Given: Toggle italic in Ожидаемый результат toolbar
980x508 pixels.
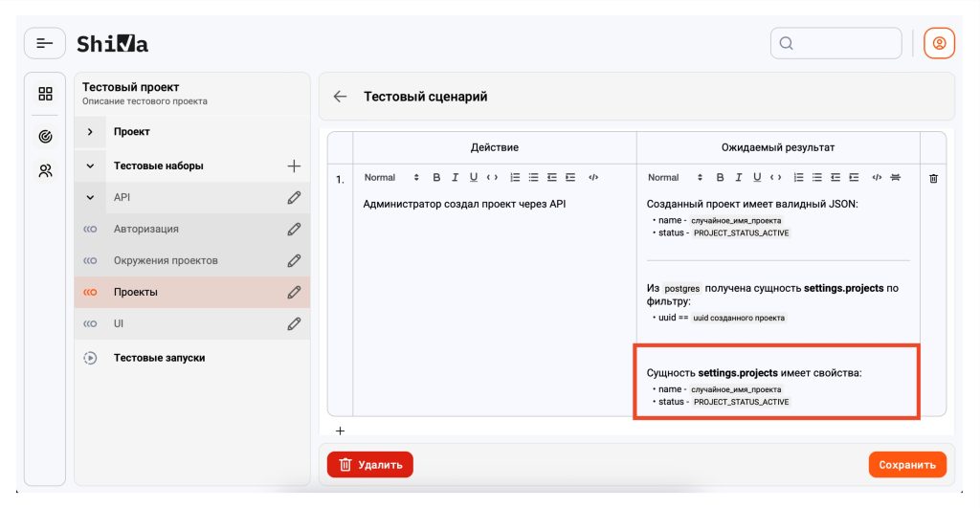Looking at the screenshot, I should [x=739, y=178].
